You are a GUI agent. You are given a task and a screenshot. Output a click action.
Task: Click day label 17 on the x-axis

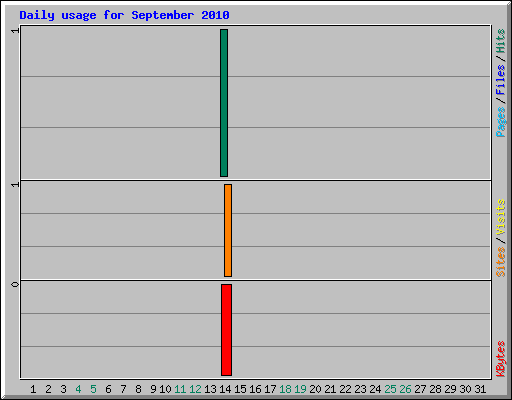click(x=270, y=389)
